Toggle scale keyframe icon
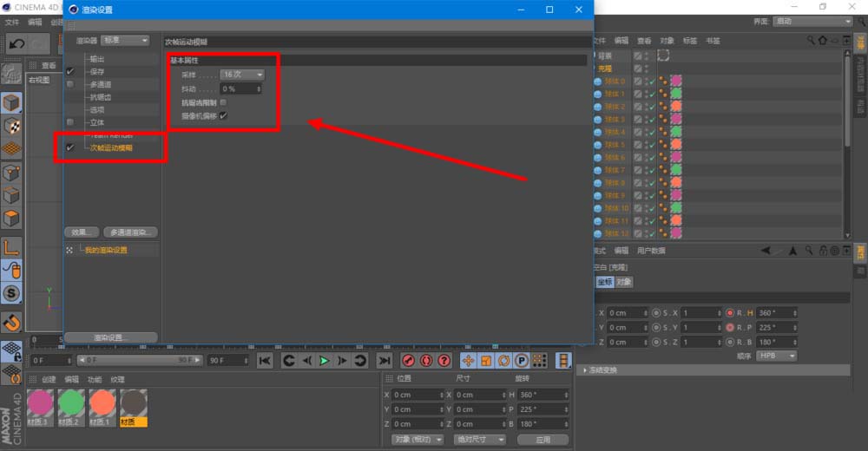Viewport: 868px width, 451px height. (x=486, y=361)
